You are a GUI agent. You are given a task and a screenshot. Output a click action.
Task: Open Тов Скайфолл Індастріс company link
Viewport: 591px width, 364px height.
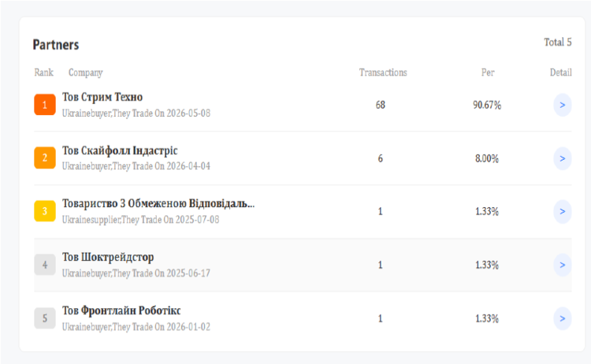tap(120, 150)
